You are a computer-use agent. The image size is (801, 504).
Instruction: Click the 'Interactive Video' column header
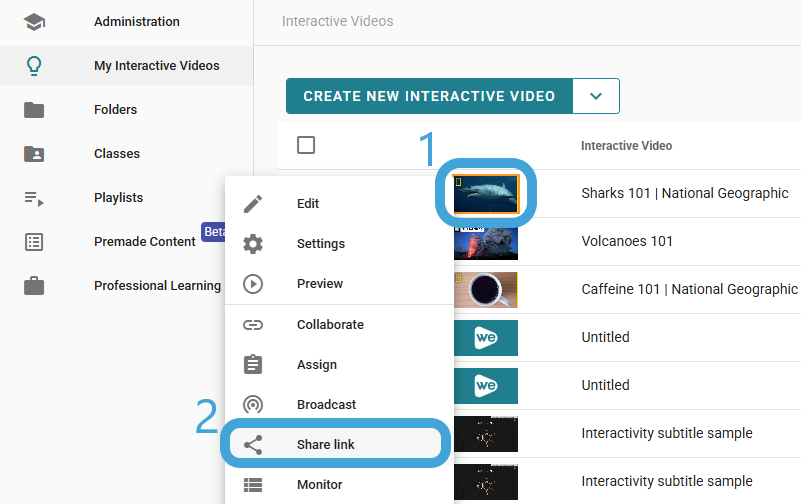click(626, 146)
